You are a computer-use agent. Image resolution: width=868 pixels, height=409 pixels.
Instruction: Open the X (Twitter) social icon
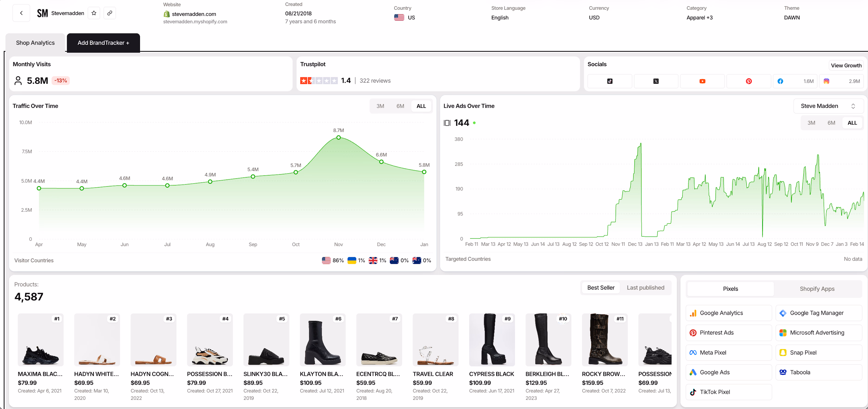coord(656,81)
